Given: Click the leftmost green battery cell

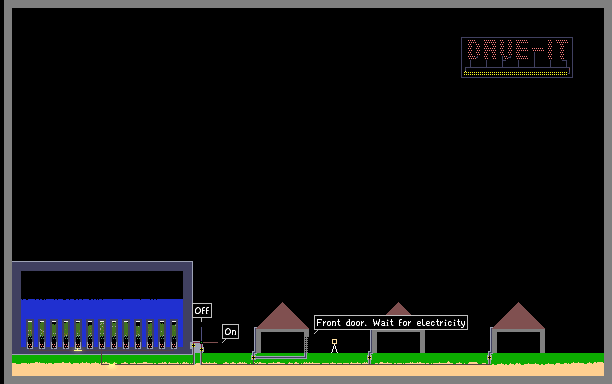Looking at the screenshot, I should point(30,334).
